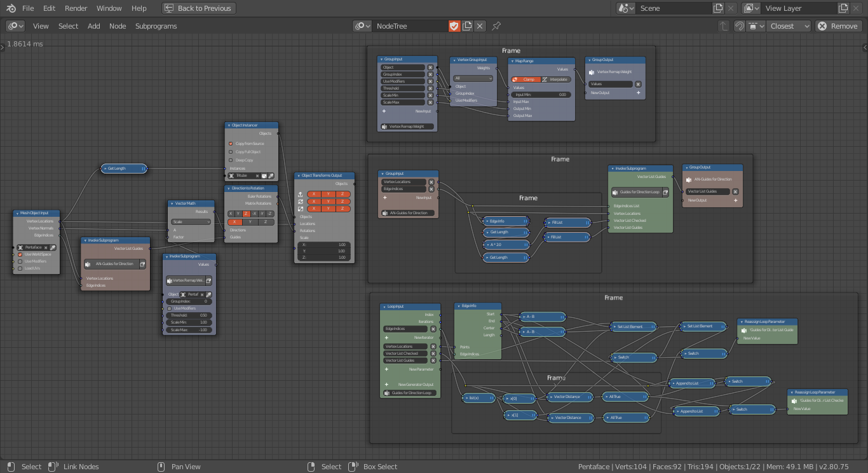Remove Threshold socket in top Group Input
The image size is (868, 473).
click(x=430, y=88)
